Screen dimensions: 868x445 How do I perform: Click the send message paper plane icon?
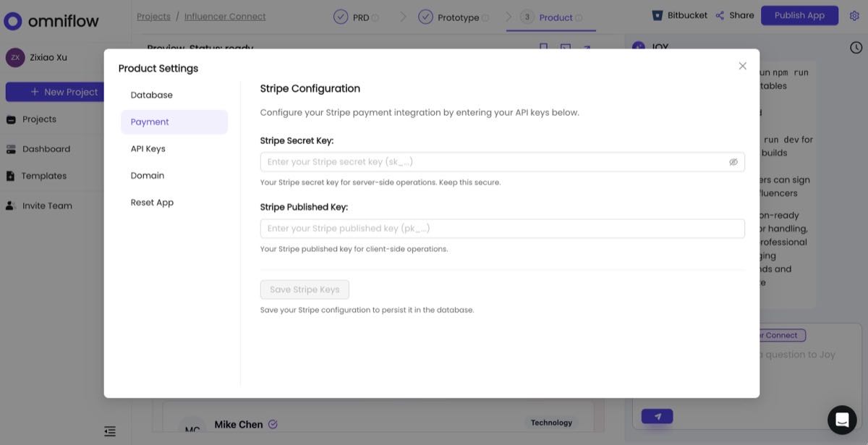(x=657, y=415)
